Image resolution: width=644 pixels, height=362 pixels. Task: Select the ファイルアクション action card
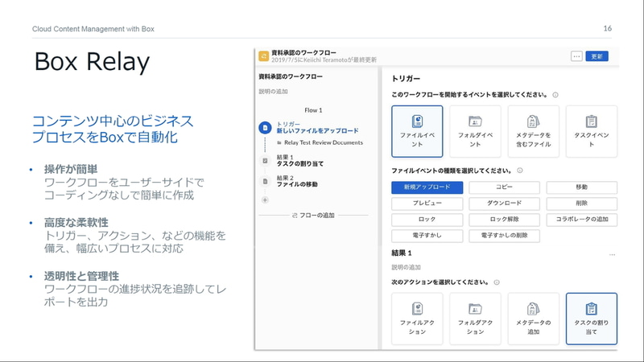pos(417,319)
